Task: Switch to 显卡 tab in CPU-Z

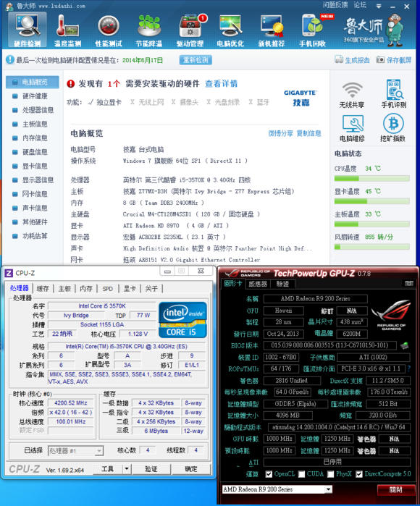Action: pyautogui.click(x=130, y=289)
